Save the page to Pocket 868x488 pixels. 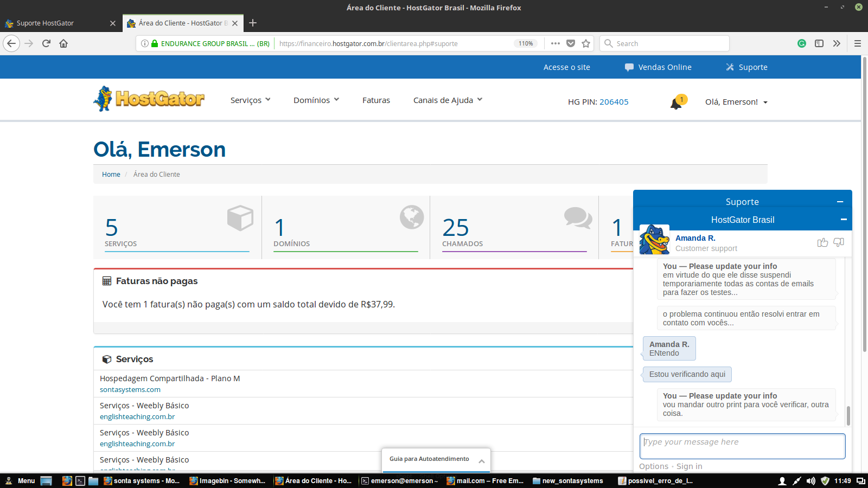[x=571, y=43]
